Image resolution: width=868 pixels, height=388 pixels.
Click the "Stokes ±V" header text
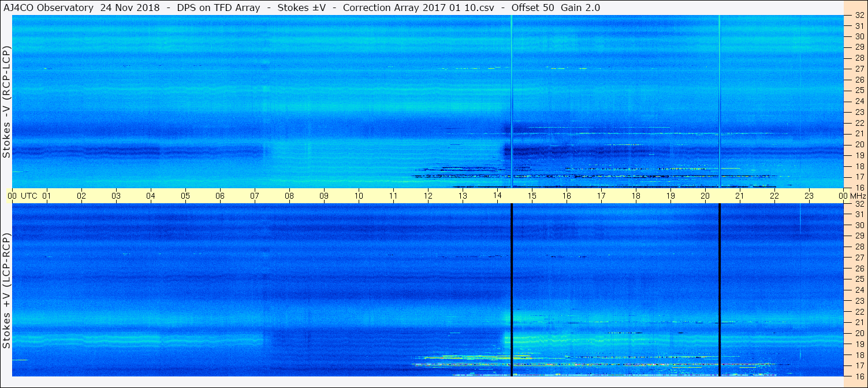[x=302, y=8]
